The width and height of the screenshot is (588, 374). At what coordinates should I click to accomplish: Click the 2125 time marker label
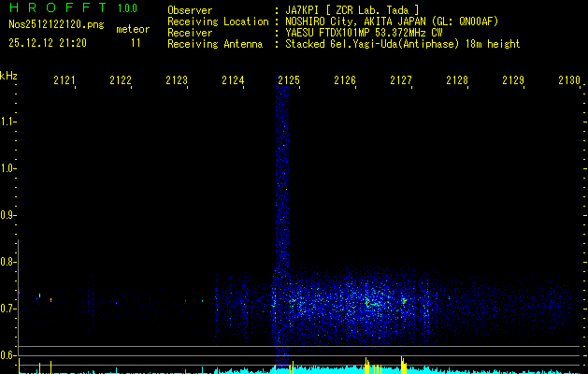click(x=288, y=81)
